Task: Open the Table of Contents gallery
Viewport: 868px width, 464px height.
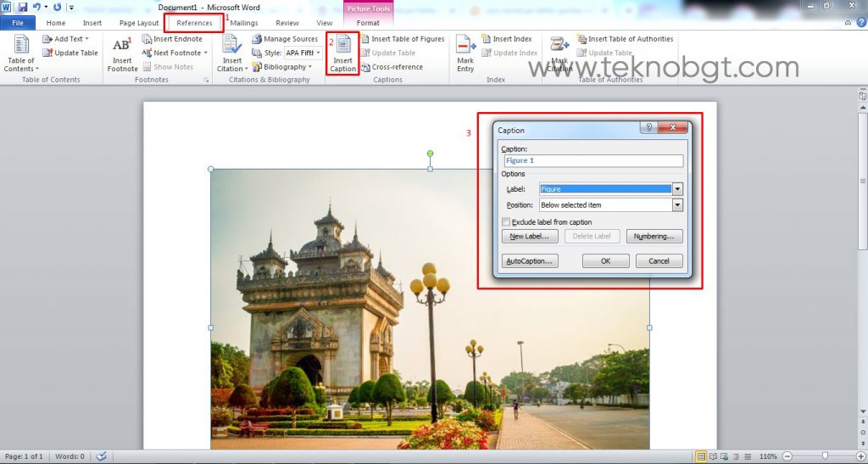Action: tap(21, 53)
